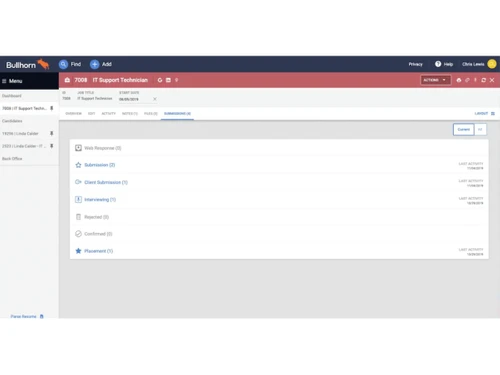Switch to the Activity tab
This screenshot has width=500, height=375.
pos(108,114)
